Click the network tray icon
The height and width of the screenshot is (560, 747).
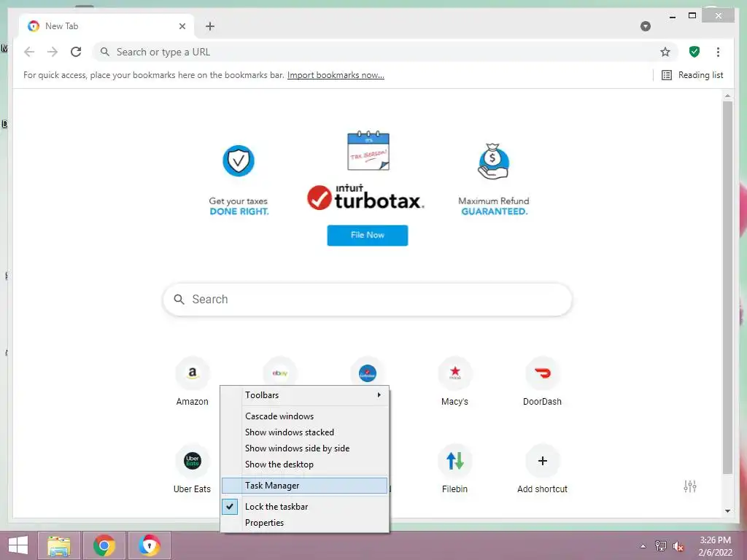[x=661, y=546]
